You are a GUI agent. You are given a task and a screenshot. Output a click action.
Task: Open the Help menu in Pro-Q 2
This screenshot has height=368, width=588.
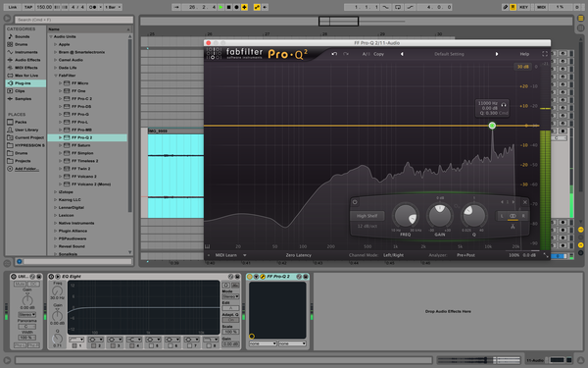[x=524, y=54]
